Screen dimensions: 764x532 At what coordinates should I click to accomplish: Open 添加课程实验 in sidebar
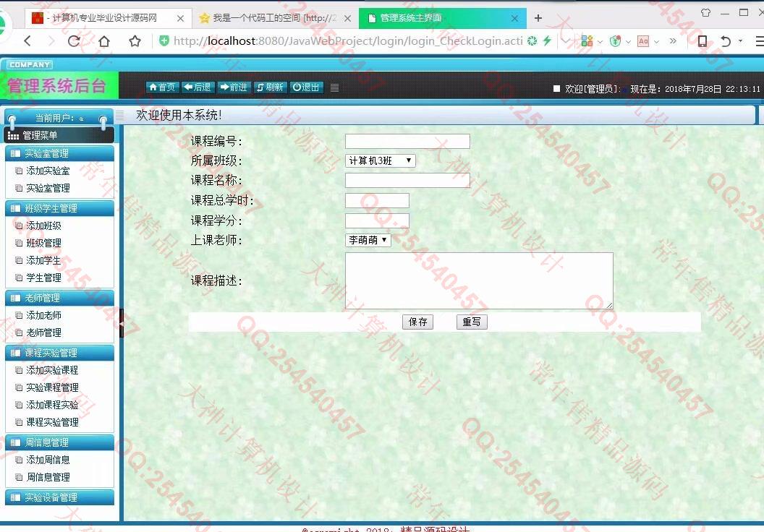point(52,405)
